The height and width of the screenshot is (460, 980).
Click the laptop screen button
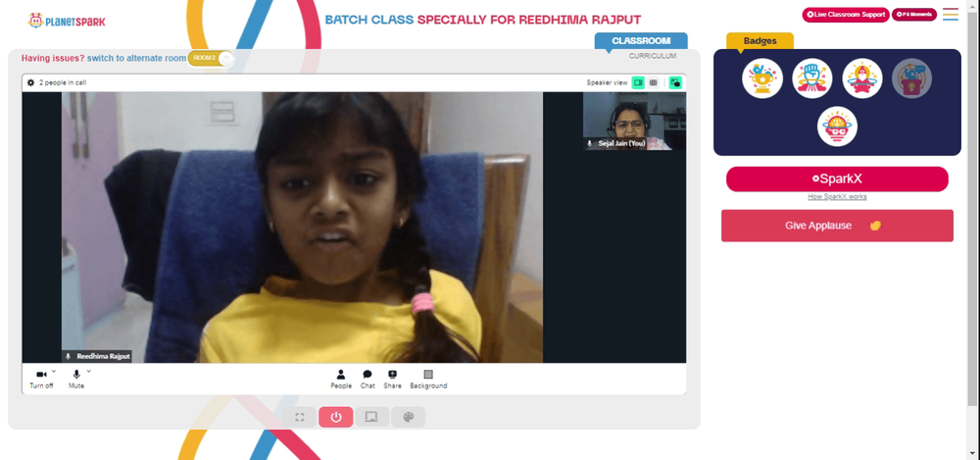pos(371,417)
